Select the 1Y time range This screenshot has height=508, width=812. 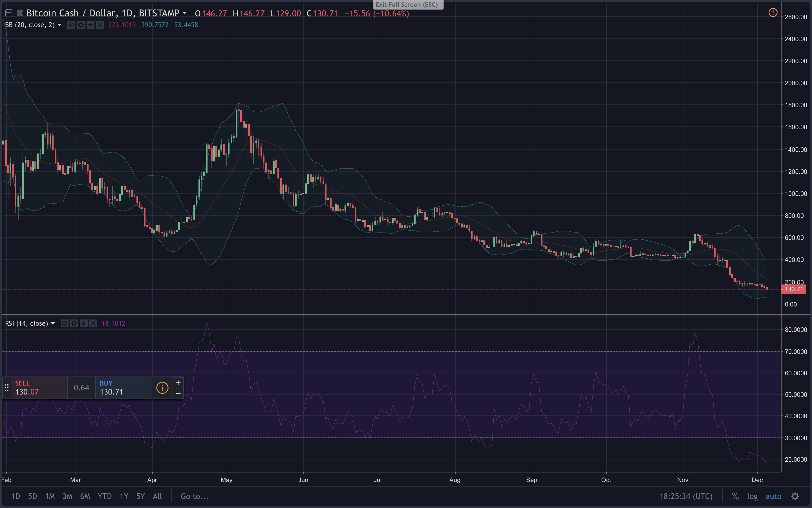point(124,496)
